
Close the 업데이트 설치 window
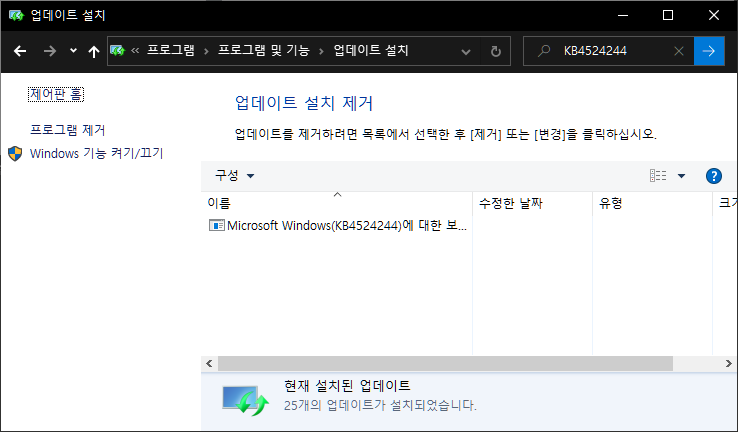coord(714,16)
